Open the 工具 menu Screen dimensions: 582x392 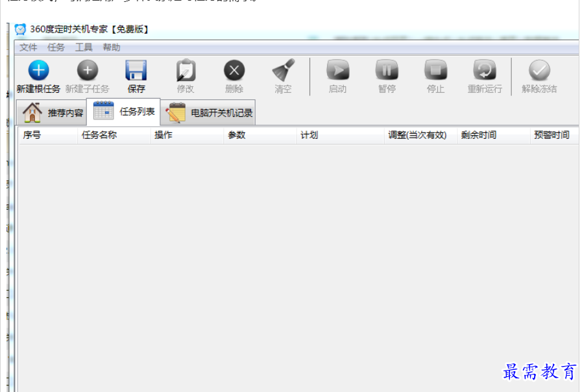coord(84,47)
